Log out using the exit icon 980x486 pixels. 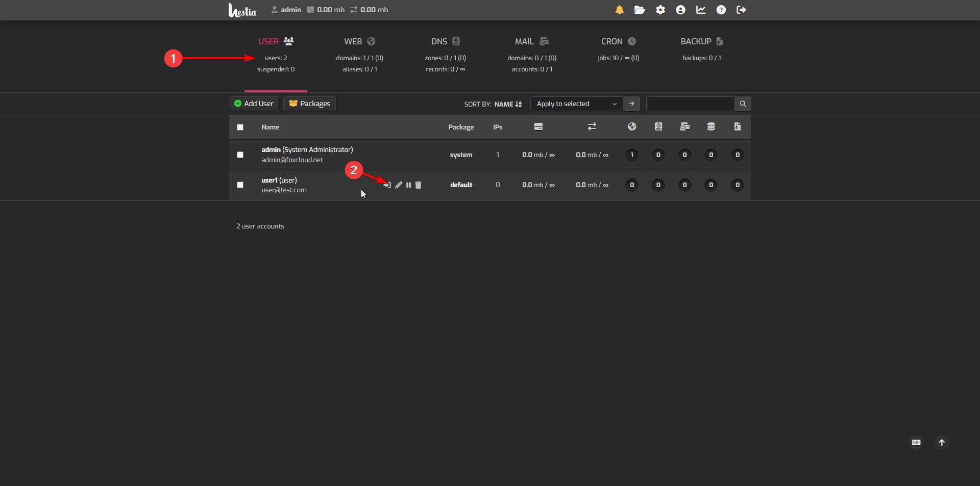[x=741, y=10]
